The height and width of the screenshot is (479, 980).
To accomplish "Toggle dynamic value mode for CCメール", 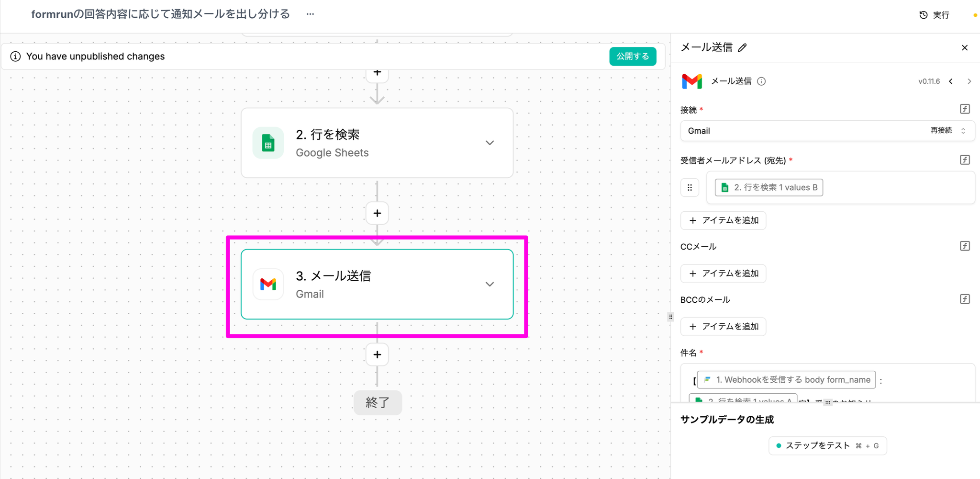I will (965, 246).
